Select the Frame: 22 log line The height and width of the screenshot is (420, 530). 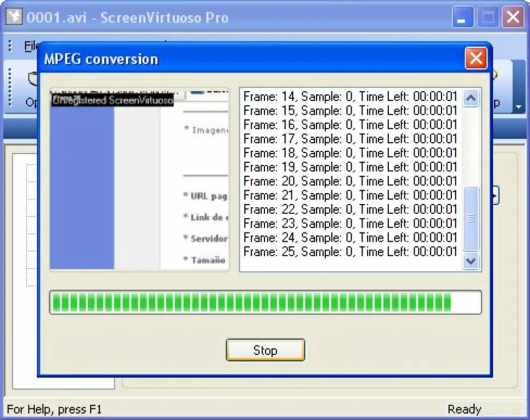click(350, 209)
